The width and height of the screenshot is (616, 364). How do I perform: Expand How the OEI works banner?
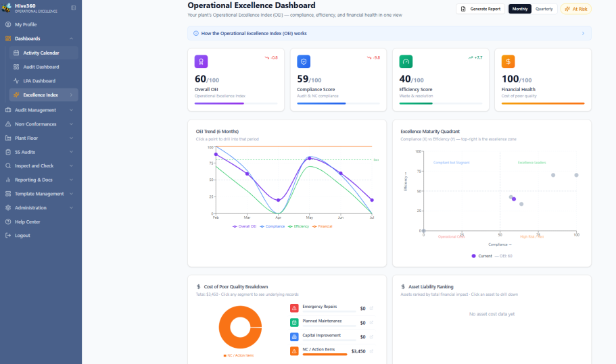389,33
